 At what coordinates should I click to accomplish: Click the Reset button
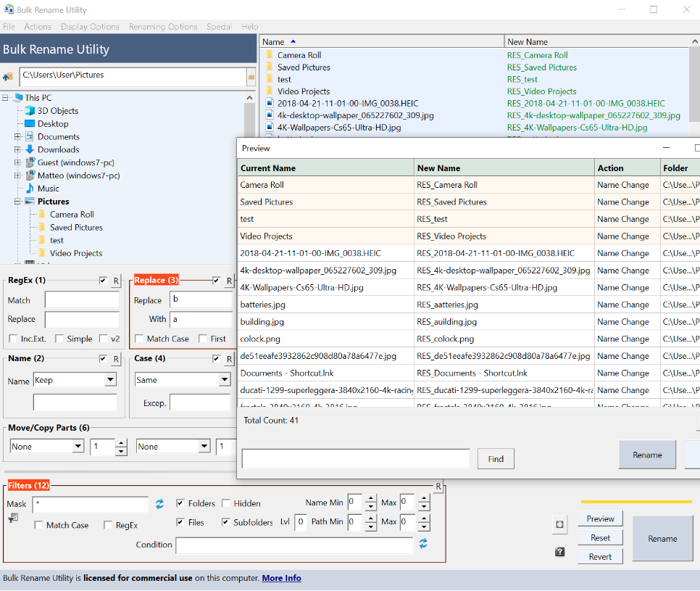(x=600, y=538)
